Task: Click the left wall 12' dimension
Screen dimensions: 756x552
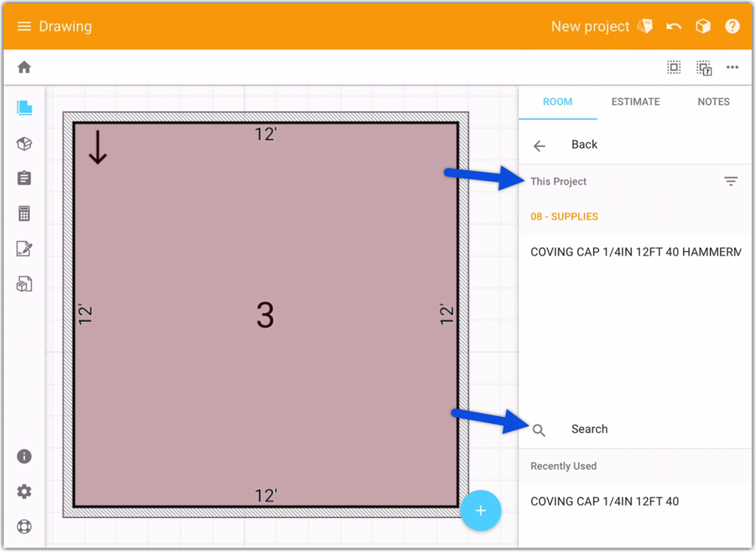Action: (85, 315)
